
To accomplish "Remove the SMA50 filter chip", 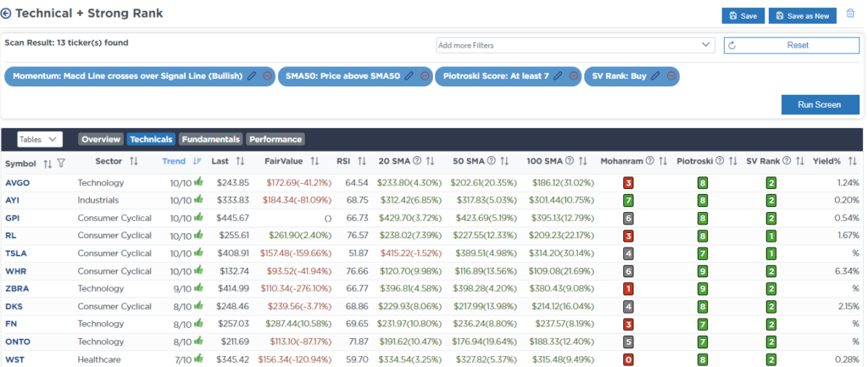I will (425, 76).
